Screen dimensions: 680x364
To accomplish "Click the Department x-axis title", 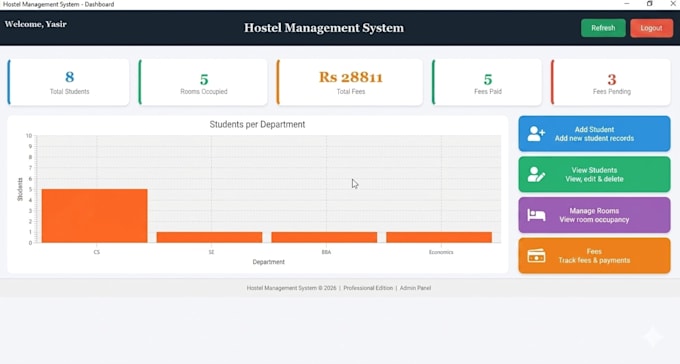I will (x=268, y=262).
